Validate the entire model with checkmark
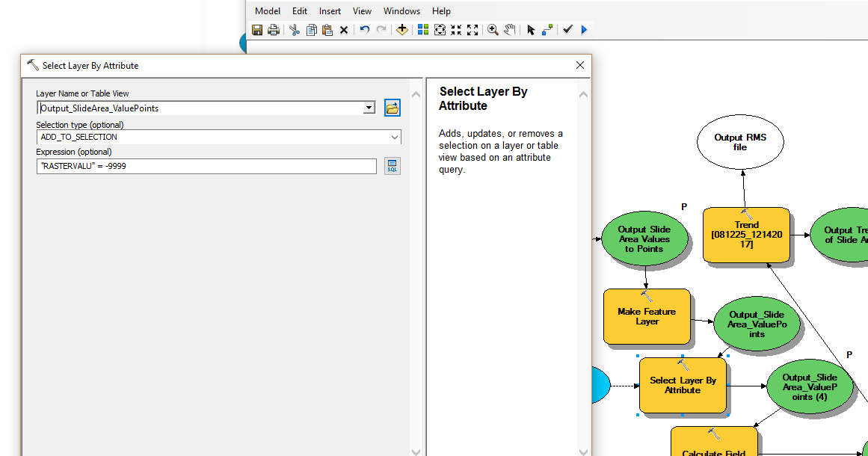Image resolution: width=868 pixels, height=456 pixels. tap(567, 30)
